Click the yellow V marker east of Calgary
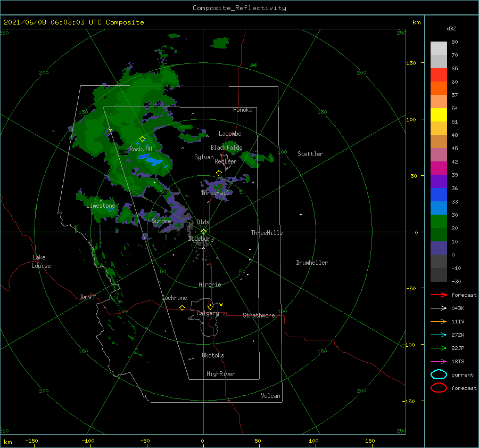This screenshot has width=479, height=448. pos(221,305)
